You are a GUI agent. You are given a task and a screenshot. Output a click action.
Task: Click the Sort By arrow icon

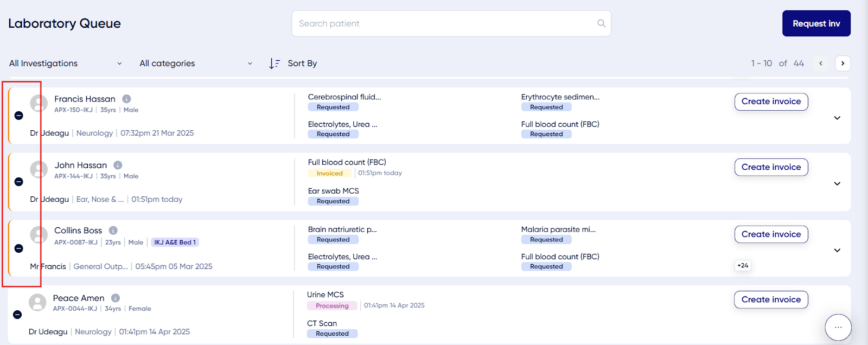point(275,63)
